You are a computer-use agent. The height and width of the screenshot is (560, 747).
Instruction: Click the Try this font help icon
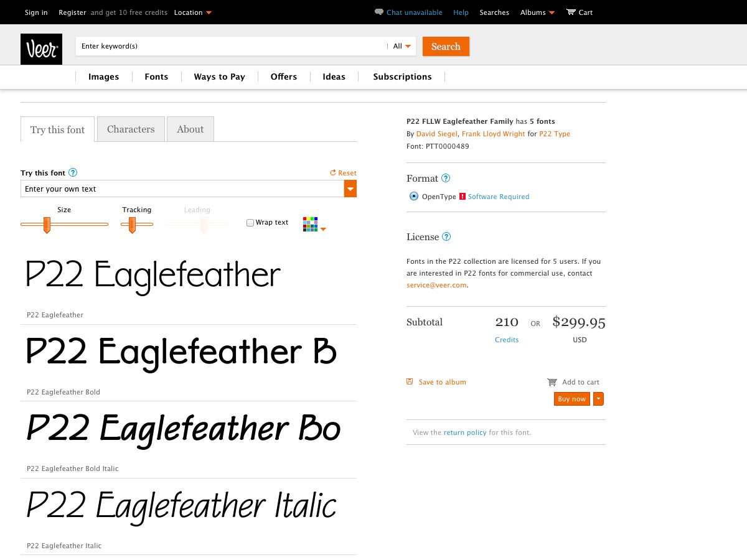point(73,173)
